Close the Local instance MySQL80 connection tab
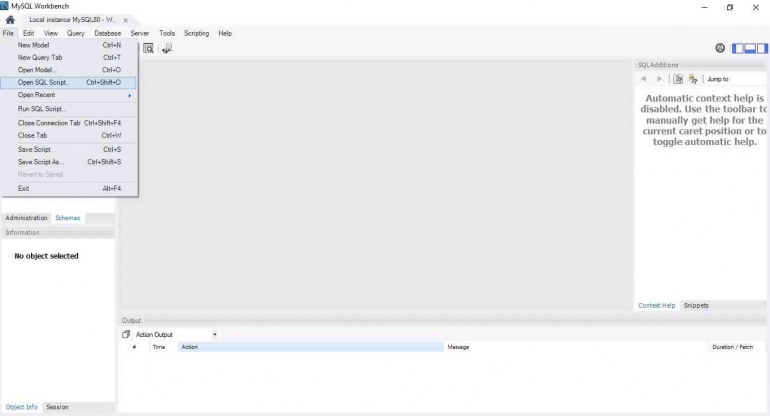Viewport: 770px width, 416px height. pos(126,20)
